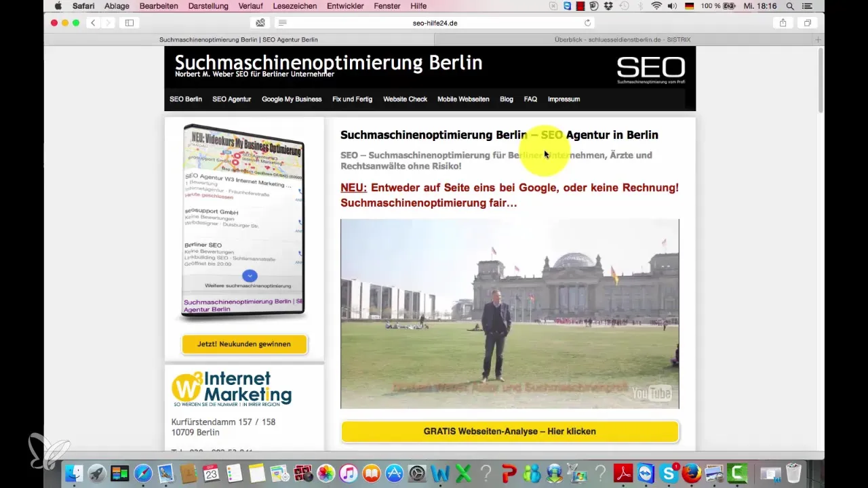Switch to the SISTRIX Überblick tab
The width and height of the screenshot is (868, 488).
click(623, 40)
